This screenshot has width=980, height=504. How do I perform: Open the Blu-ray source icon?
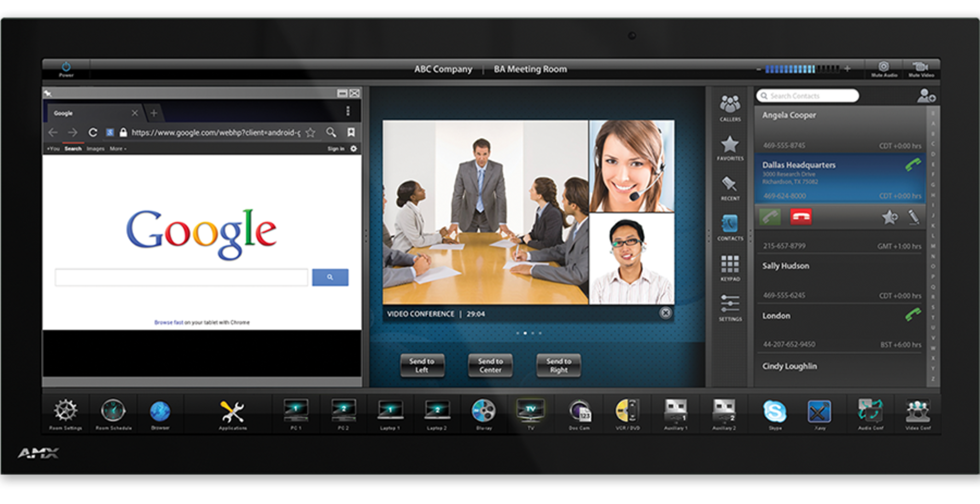483,412
